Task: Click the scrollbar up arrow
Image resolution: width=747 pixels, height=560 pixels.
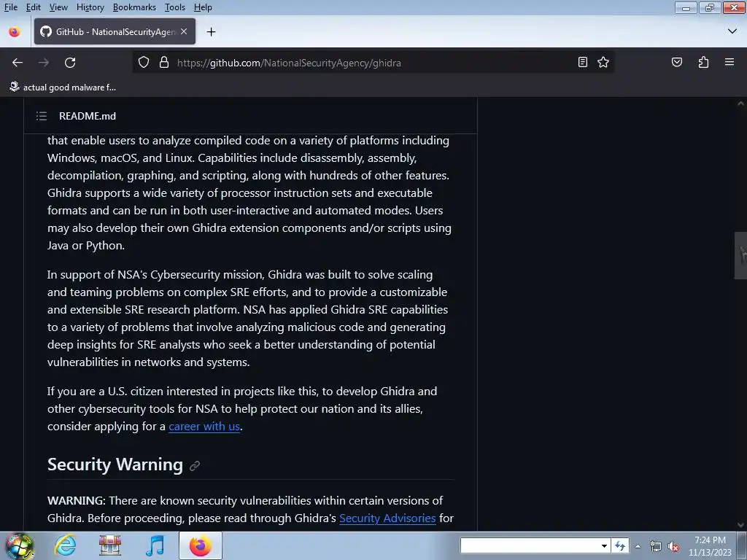Action: coord(740,104)
